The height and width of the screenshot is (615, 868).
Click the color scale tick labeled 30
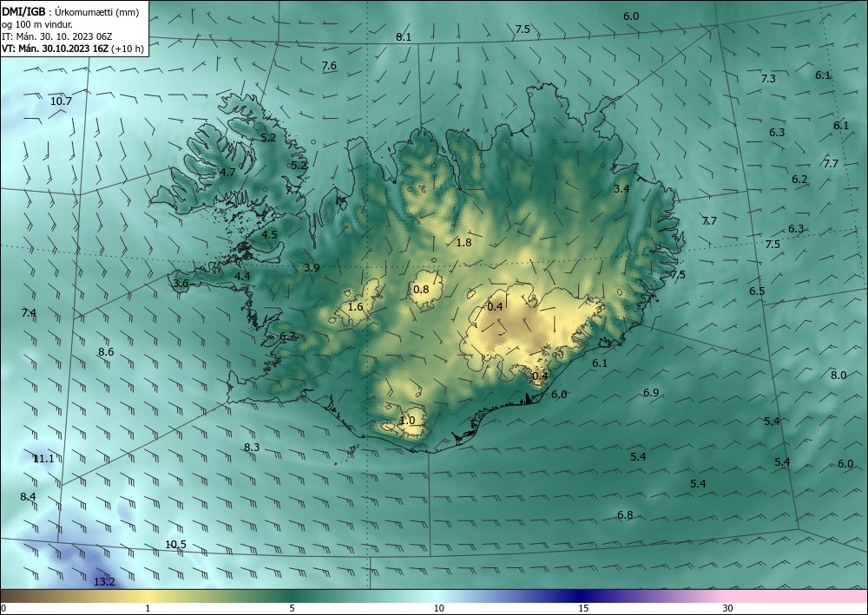click(728, 608)
